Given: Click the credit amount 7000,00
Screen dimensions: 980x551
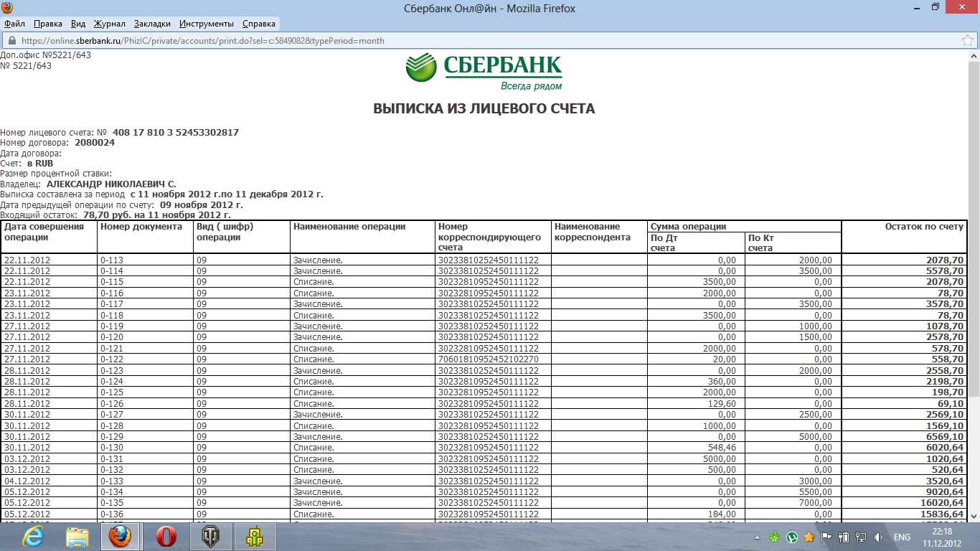Looking at the screenshot, I should pyautogui.click(x=816, y=503).
